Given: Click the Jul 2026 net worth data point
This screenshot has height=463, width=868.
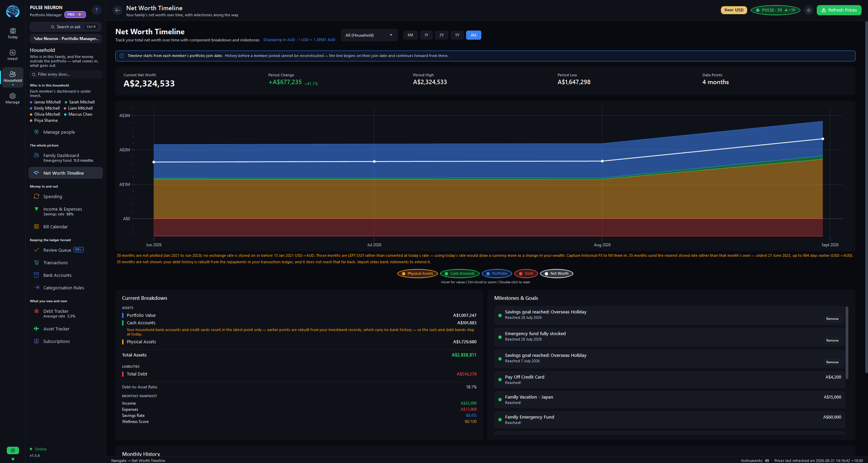Looking at the screenshot, I should 374,161.
